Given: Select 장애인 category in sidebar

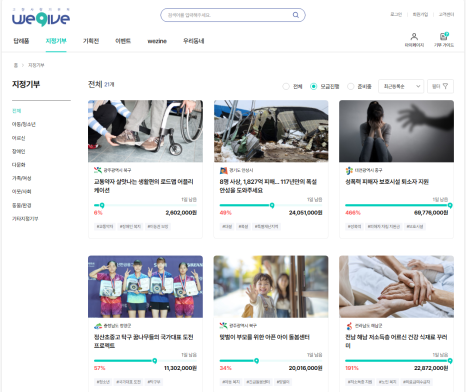Looking at the screenshot, I should [19, 151].
